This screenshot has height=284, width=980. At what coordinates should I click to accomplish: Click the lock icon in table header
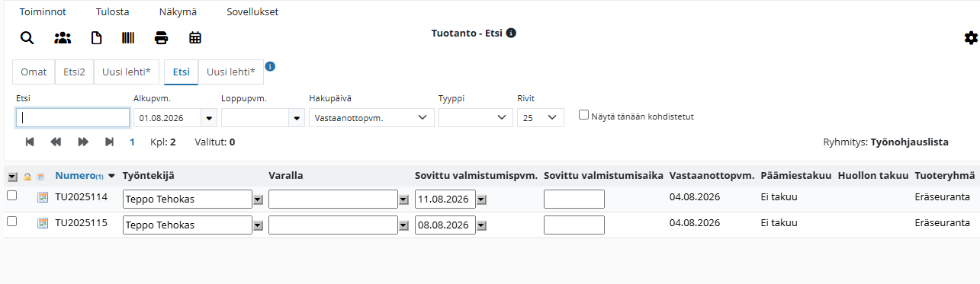pyautogui.click(x=27, y=177)
